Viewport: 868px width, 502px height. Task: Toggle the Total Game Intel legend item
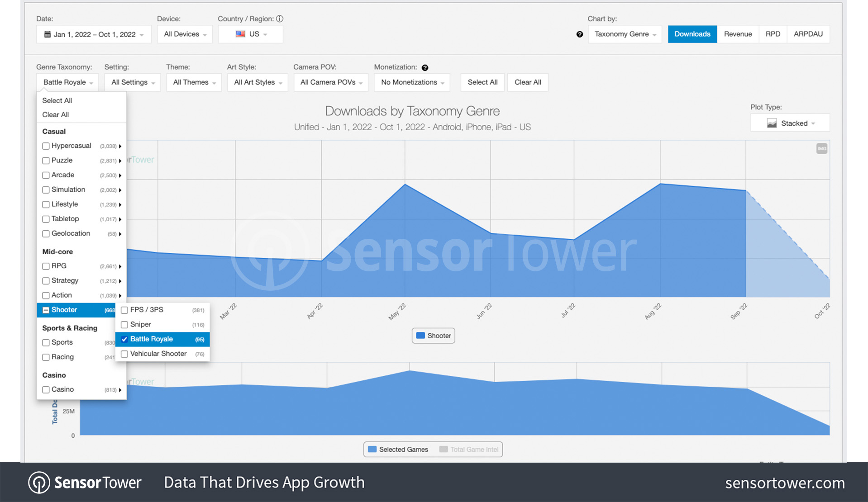[x=469, y=450]
